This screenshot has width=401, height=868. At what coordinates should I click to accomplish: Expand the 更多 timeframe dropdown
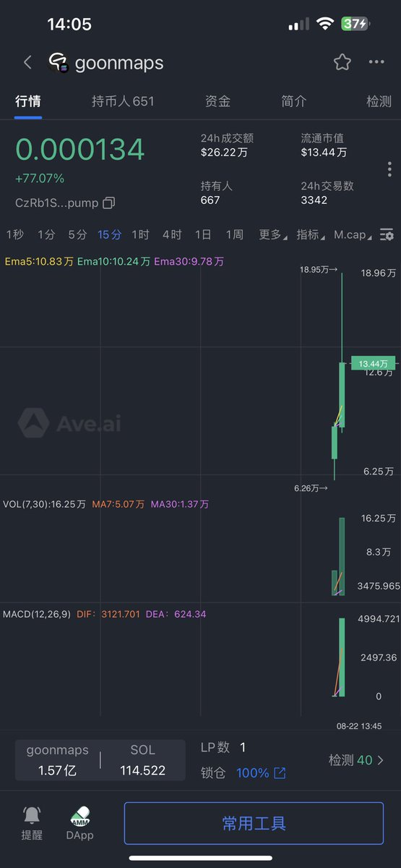coord(272,234)
